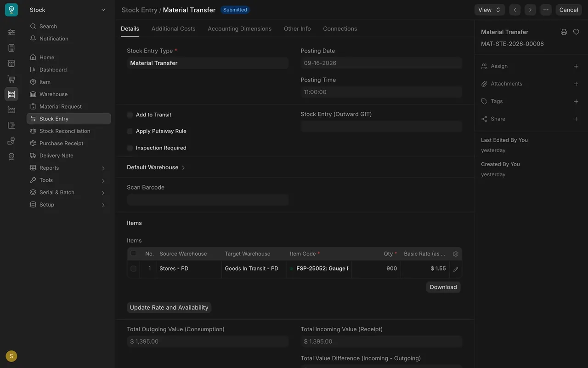The image size is (588, 368).
Task: Expand the Serial & Batch sidebar group
Action: click(69, 192)
